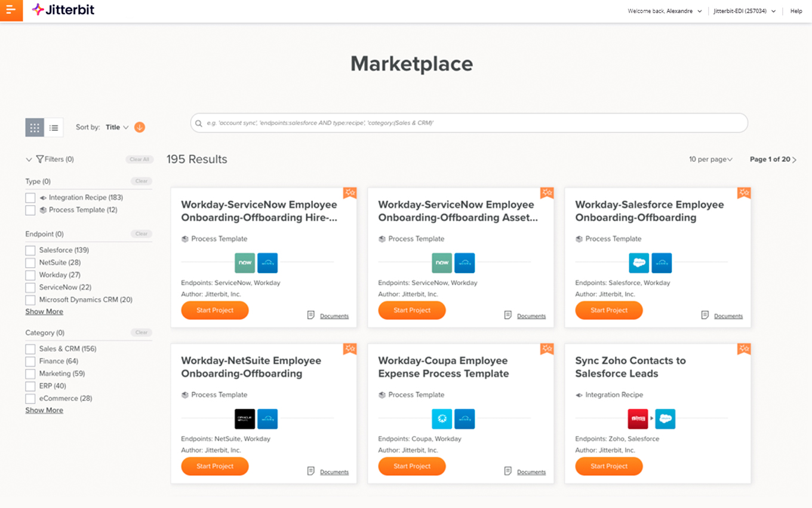Image resolution: width=812 pixels, height=508 pixels.
Task: Open the Jitterbit-EDI organization dropdown
Action: coord(745,11)
